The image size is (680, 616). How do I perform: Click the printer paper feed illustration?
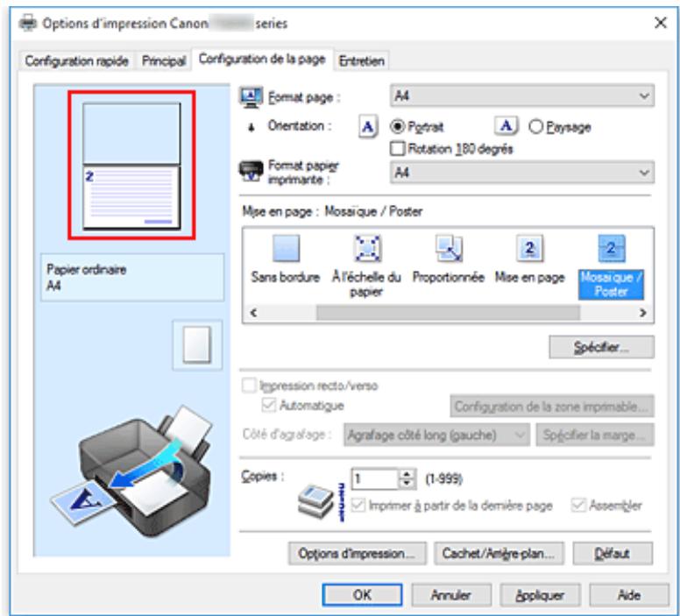[133, 471]
